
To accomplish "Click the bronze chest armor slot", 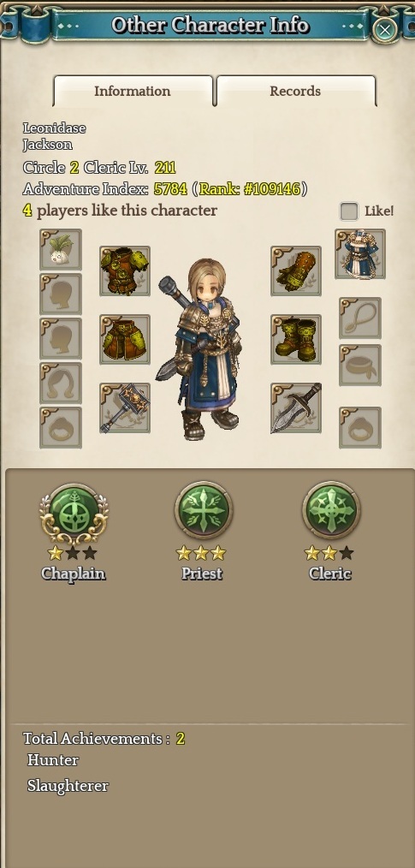I will click(x=125, y=271).
